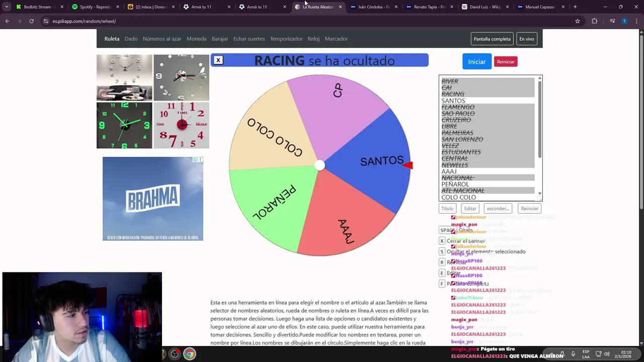Screen dimensions: 644x362
Task: Click the name list scrollbar thumb
Action: [x=540, y=120]
